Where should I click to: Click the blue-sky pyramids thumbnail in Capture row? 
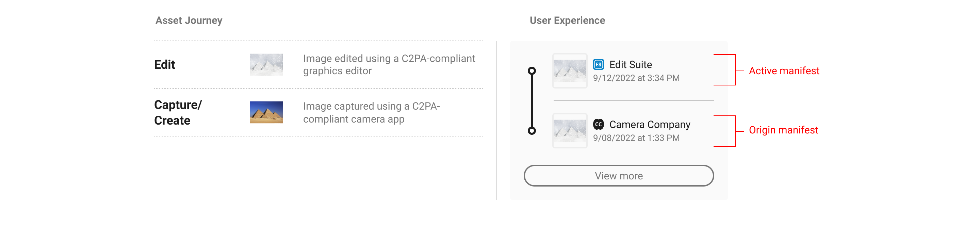click(x=266, y=112)
